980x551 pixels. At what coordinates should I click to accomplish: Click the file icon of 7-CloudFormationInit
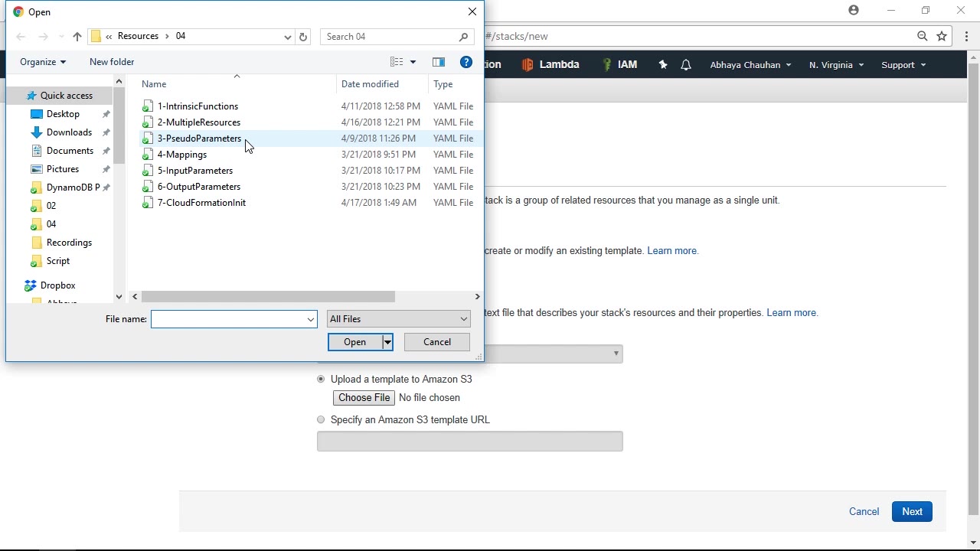pos(148,203)
